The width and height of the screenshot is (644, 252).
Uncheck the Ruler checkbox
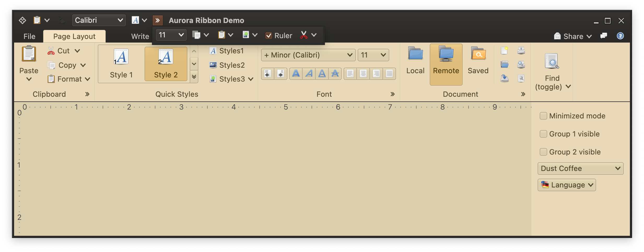(x=268, y=35)
